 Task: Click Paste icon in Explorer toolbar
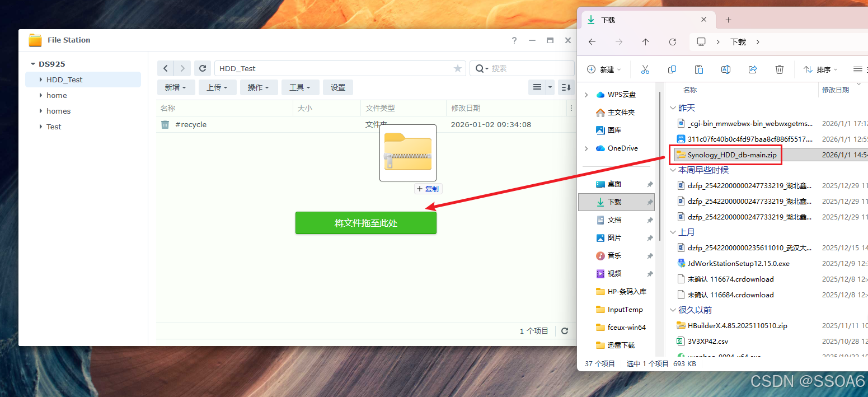(698, 69)
